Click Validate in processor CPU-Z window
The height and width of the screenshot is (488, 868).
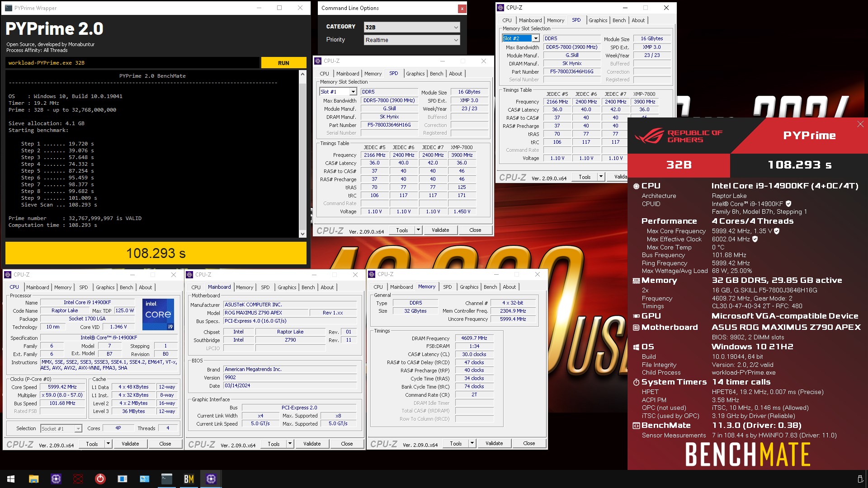(130, 444)
